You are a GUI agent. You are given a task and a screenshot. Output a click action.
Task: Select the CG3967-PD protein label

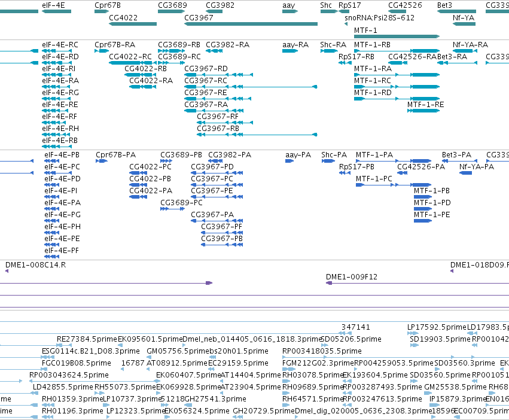pos(212,167)
